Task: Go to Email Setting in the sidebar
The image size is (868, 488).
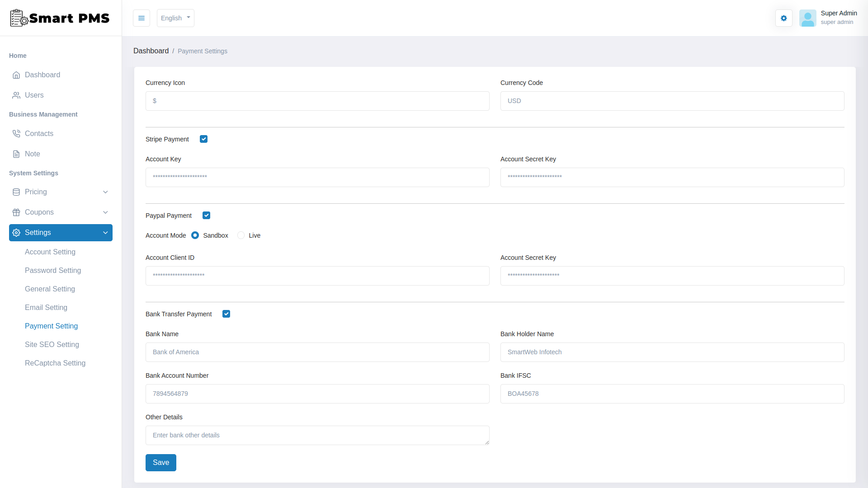Action: 46,307
